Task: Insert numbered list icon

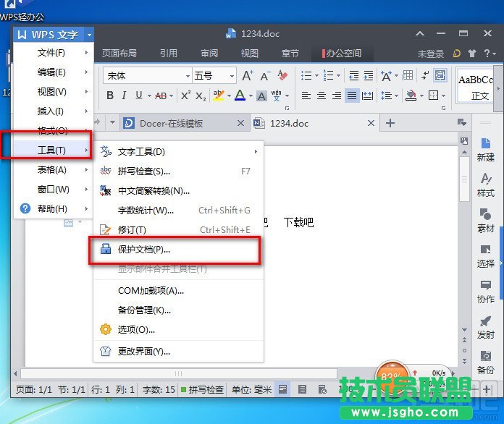Action: 329,76
